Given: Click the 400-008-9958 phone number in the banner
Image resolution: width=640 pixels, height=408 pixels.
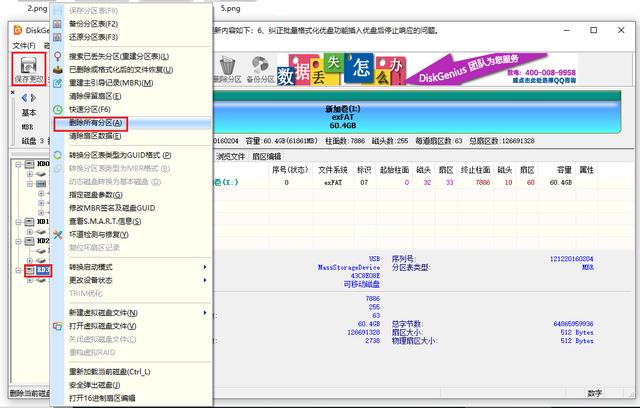Looking at the screenshot, I should coord(550,73).
